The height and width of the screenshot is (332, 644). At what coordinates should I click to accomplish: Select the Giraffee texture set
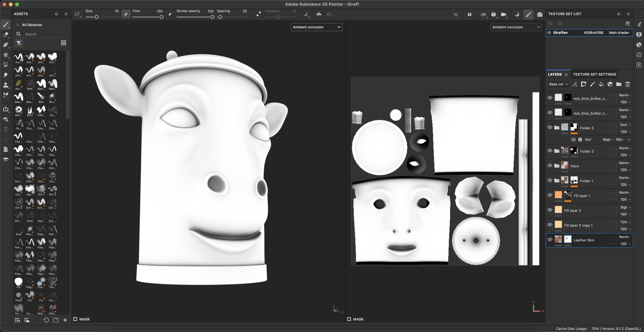[x=560, y=33]
